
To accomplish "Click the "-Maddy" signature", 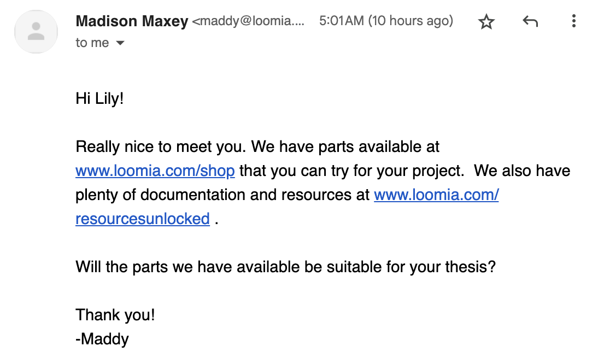I will (x=102, y=339).
